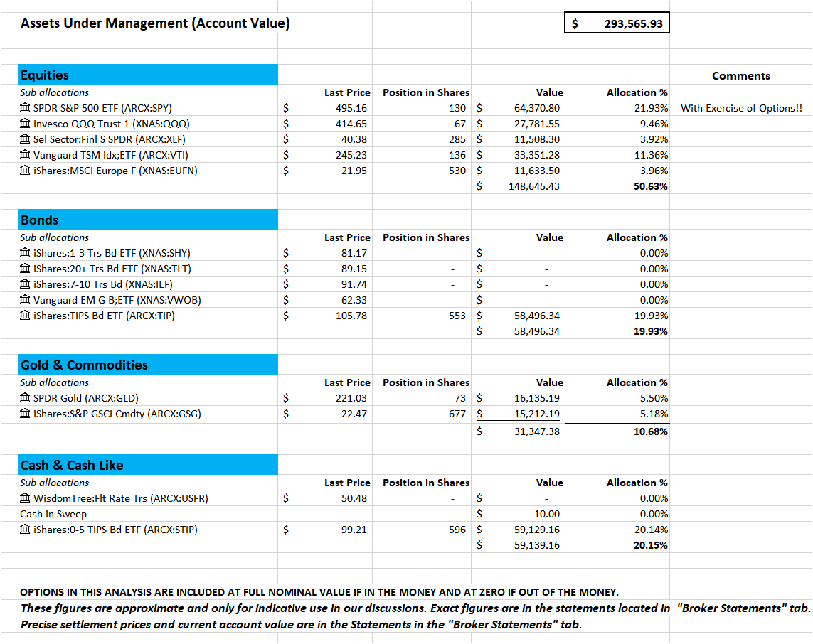
Task: Click VWOB last price 62.33
Action: (354, 300)
